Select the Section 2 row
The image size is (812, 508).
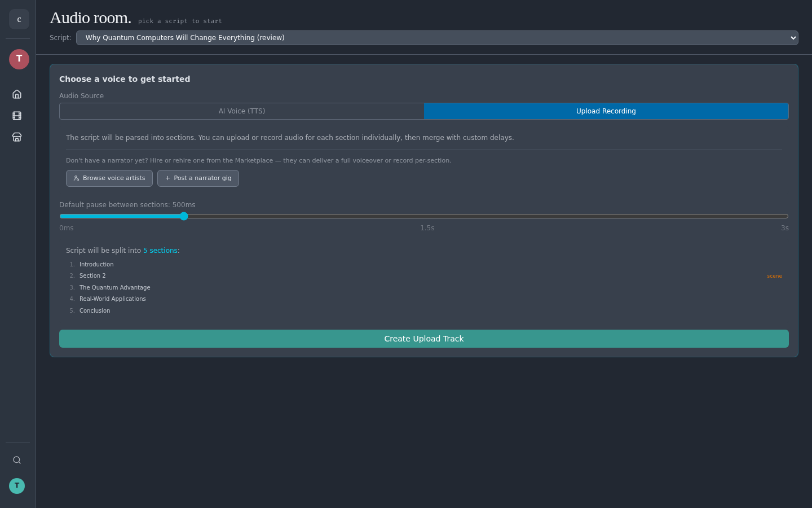[x=424, y=276]
